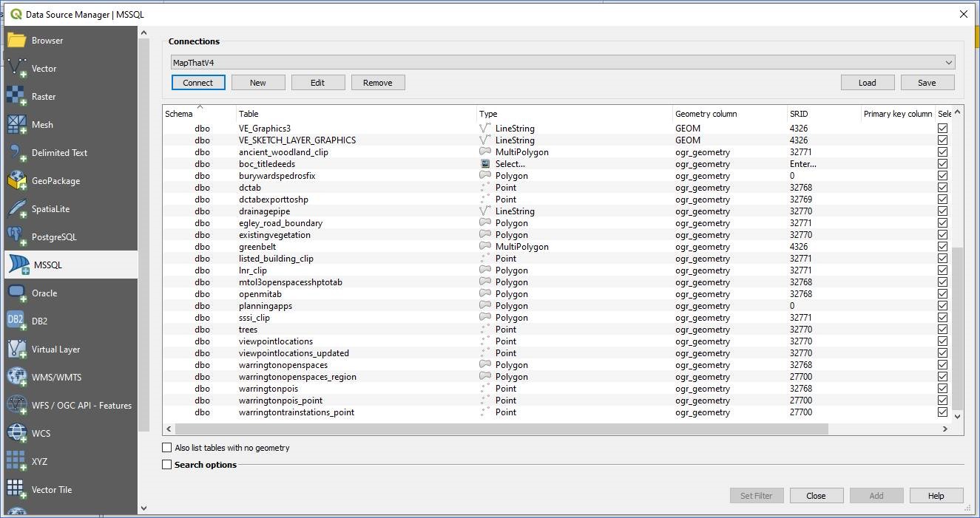The width and height of the screenshot is (980, 518).
Task: Toggle the checkbox in greenbelt row
Action: click(942, 247)
